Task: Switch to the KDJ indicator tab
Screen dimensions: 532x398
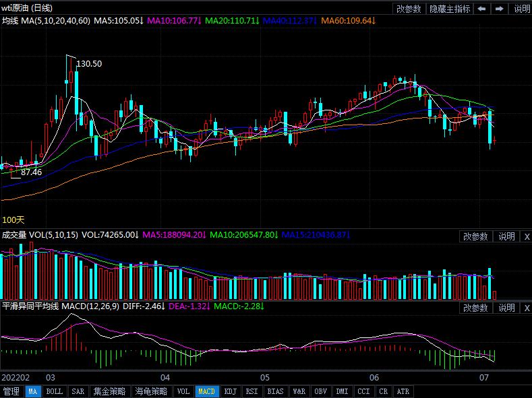Action: [x=231, y=391]
